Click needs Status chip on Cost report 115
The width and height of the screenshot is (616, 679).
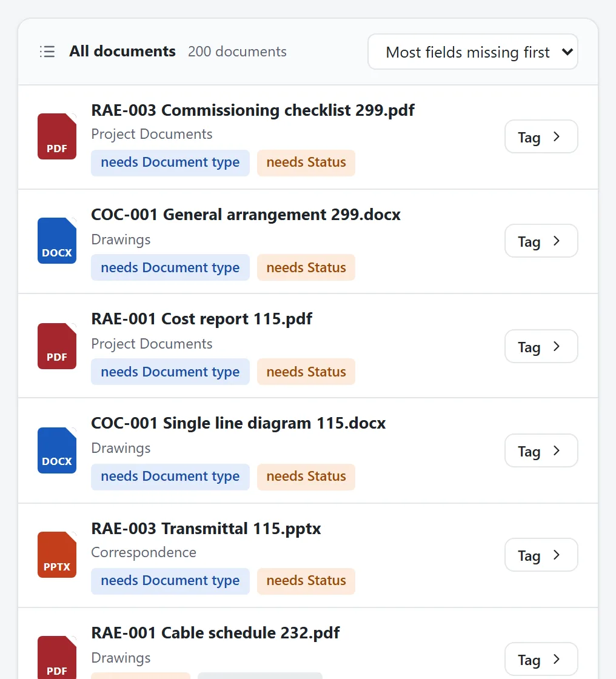point(306,372)
